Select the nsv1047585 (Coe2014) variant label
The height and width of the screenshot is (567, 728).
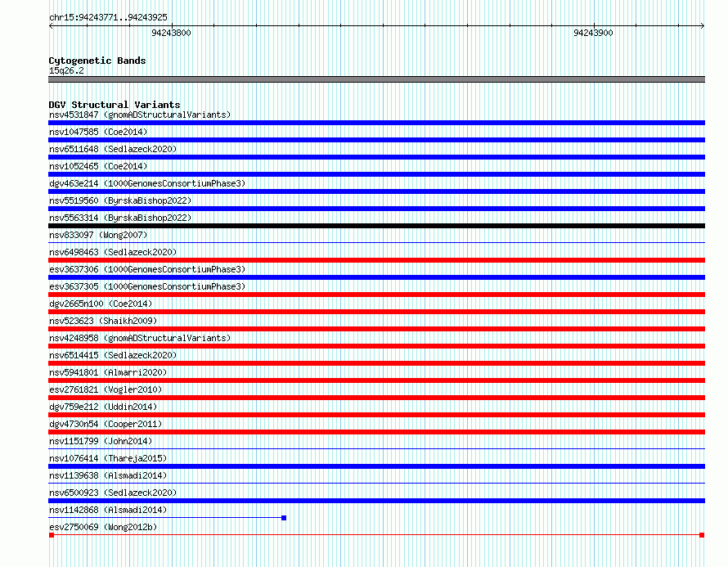pos(98,132)
